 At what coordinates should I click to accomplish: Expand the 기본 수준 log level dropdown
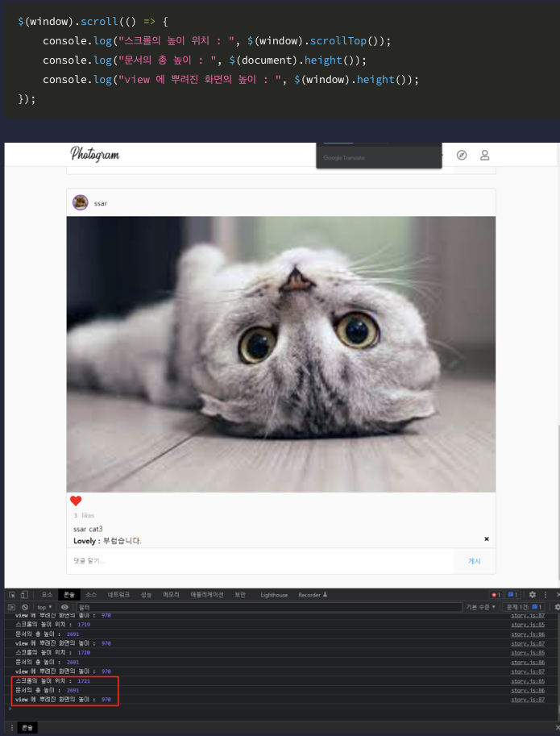(x=481, y=607)
